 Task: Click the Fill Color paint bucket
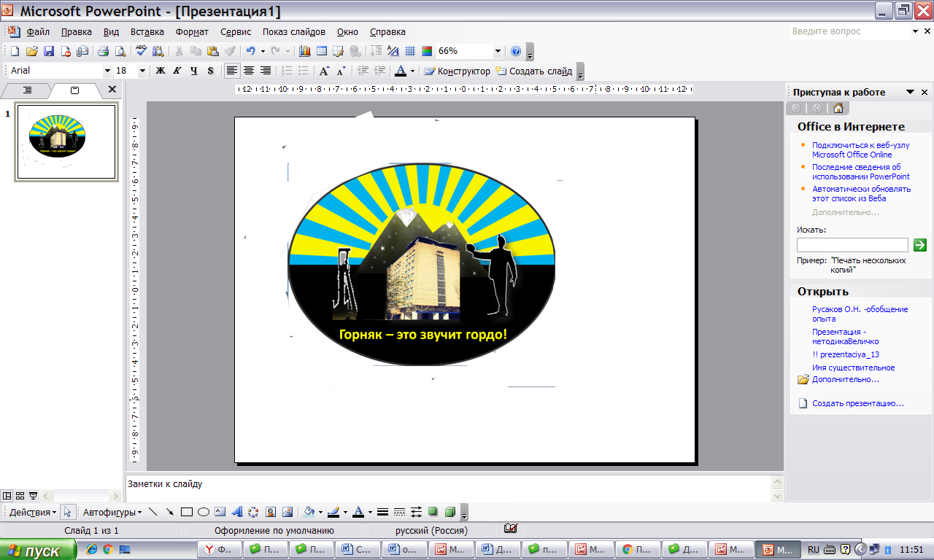click(x=309, y=512)
